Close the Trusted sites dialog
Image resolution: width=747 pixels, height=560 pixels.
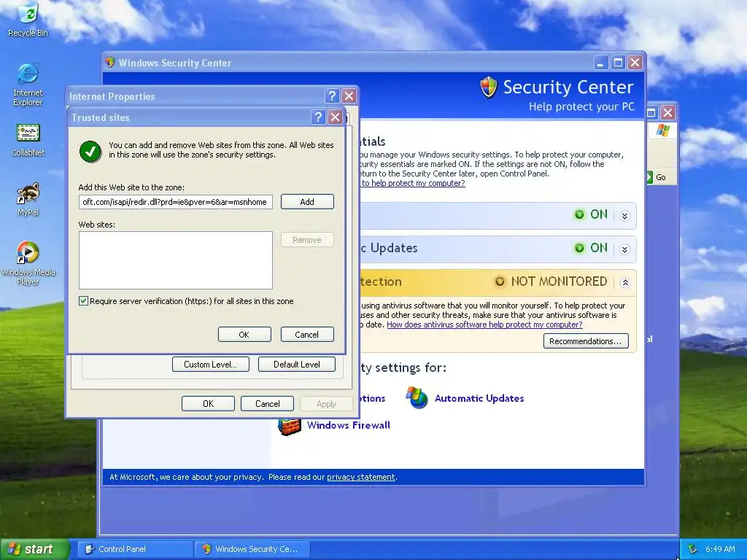(x=336, y=117)
